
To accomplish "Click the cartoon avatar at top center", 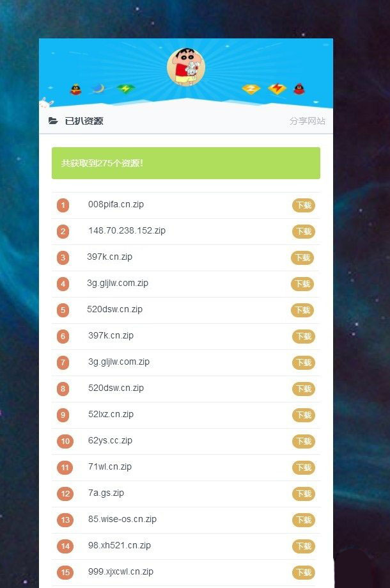I will (186, 67).
